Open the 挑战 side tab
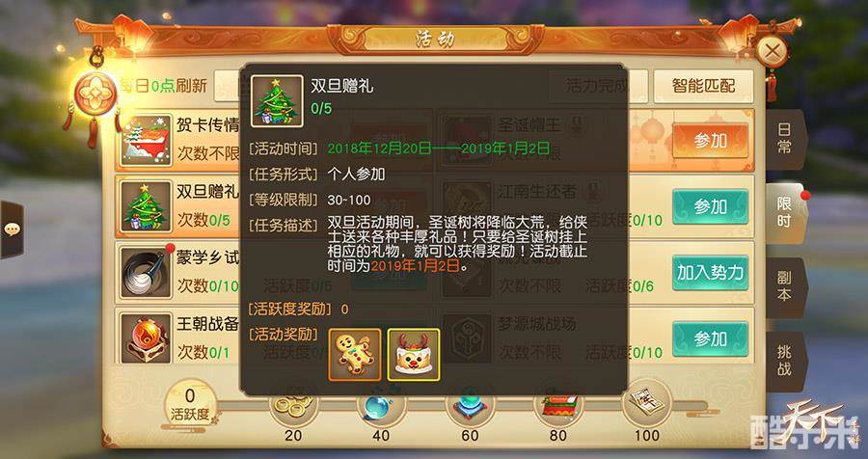Viewport: 868px width, 459px height. (x=784, y=361)
